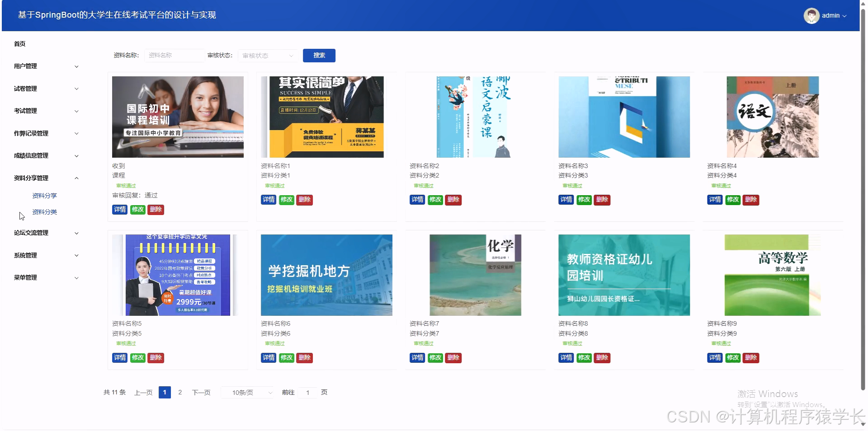The image size is (868, 431).
Task: Click the blue TRIBUTI book cover thumbnail
Action: pos(624,117)
